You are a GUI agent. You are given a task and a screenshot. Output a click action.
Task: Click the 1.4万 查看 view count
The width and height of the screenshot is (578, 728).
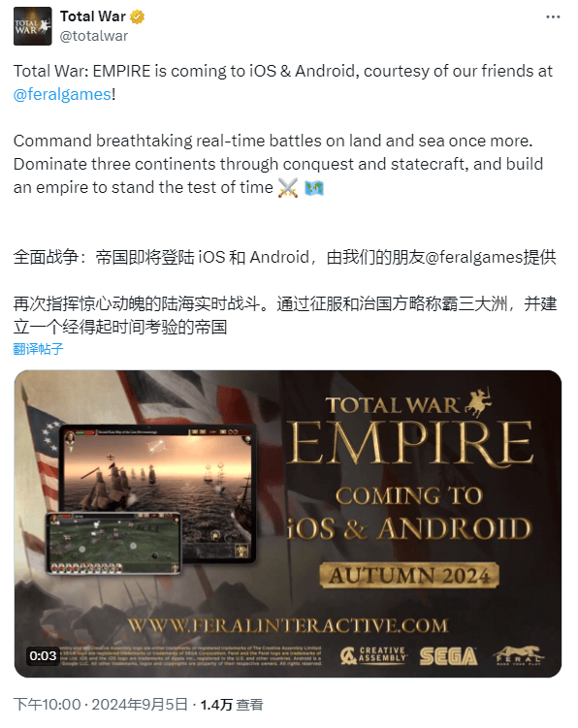[x=232, y=705]
